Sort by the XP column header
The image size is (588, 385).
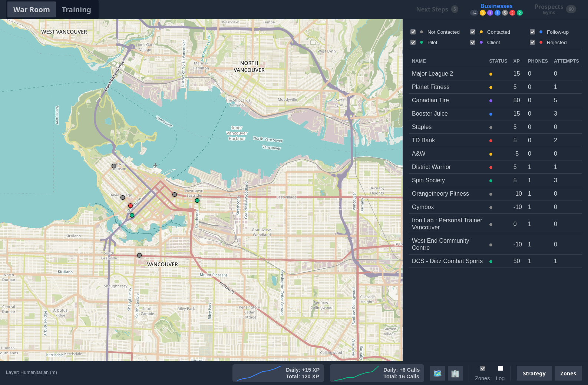[x=516, y=61]
